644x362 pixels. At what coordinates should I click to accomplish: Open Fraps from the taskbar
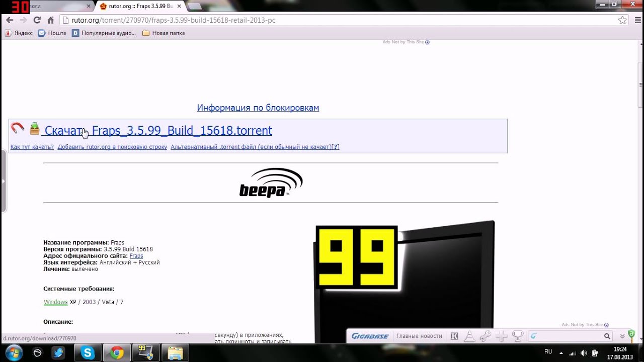(x=146, y=353)
